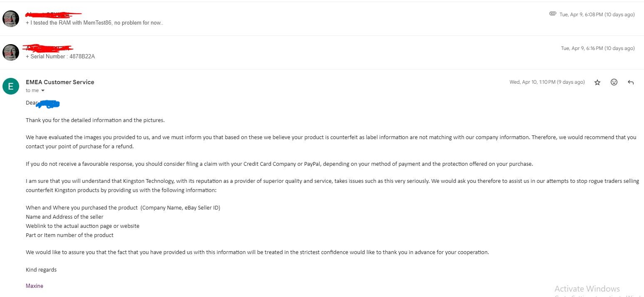Reply to the EMEA Customer Service message
Viewport: 644px width, 297px height.
(631, 82)
